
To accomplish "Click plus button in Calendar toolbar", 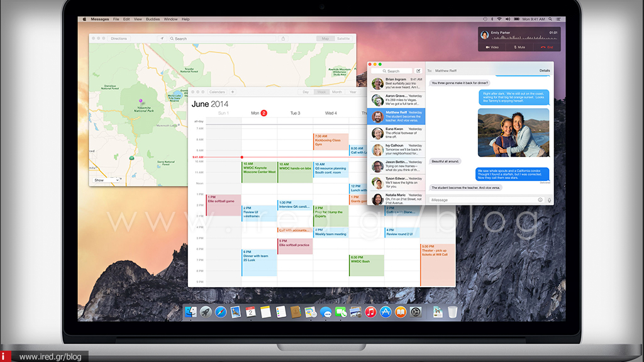I will coord(233,92).
